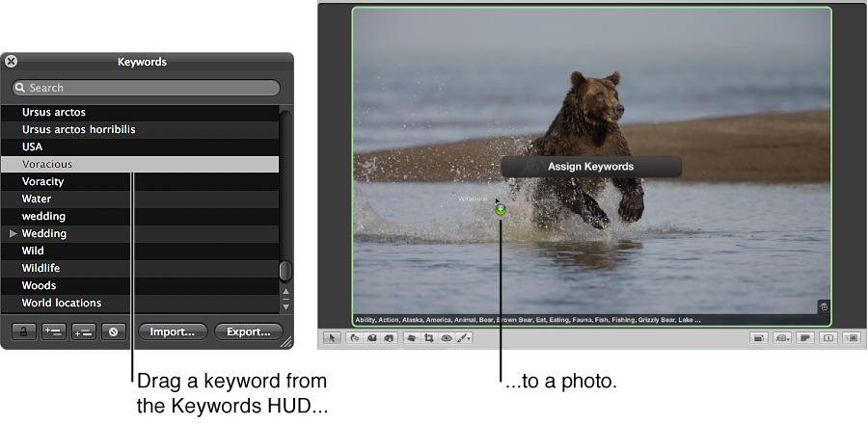Click the keywords list scrollbar thumb
The image size is (868, 424).
tap(285, 271)
